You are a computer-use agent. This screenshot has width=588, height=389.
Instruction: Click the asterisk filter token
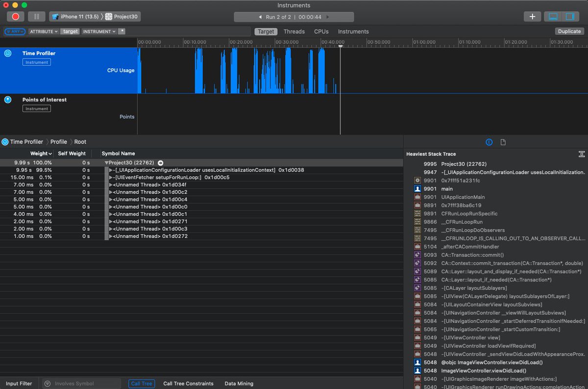click(x=122, y=31)
